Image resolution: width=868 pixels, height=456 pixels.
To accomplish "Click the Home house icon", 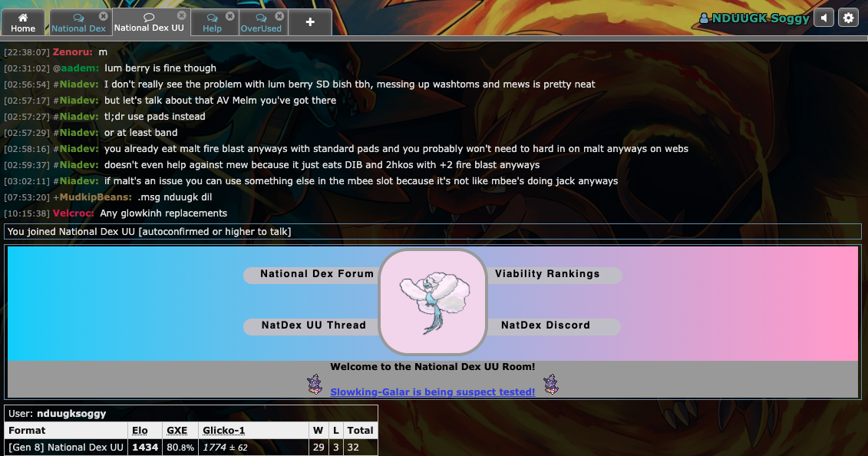I will point(23,17).
